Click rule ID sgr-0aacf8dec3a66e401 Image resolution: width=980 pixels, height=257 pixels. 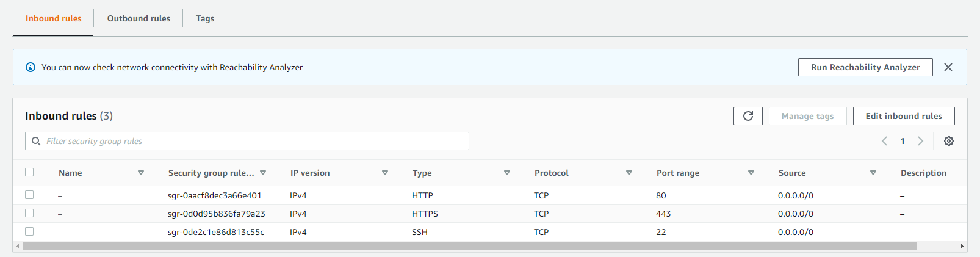coord(215,195)
